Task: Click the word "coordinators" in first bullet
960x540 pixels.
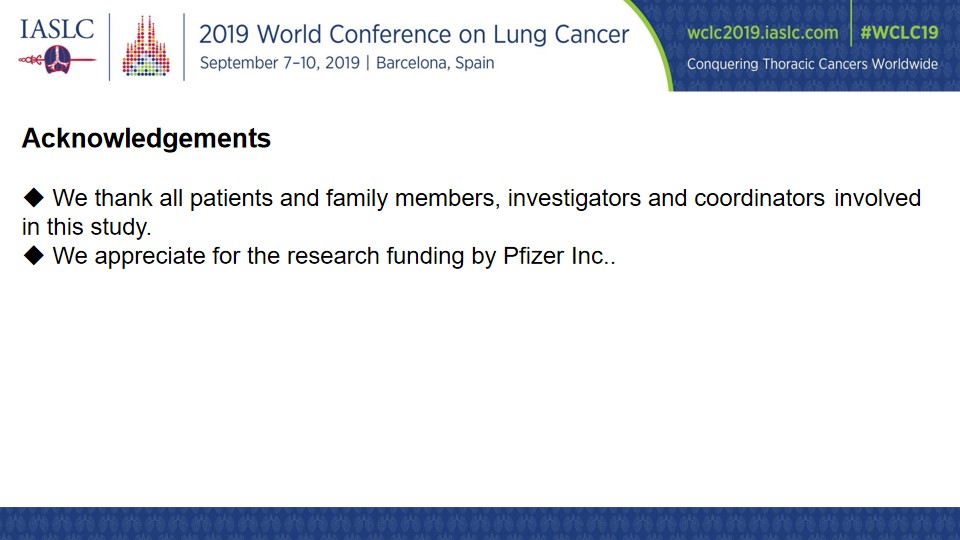Action: tap(759, 198)
